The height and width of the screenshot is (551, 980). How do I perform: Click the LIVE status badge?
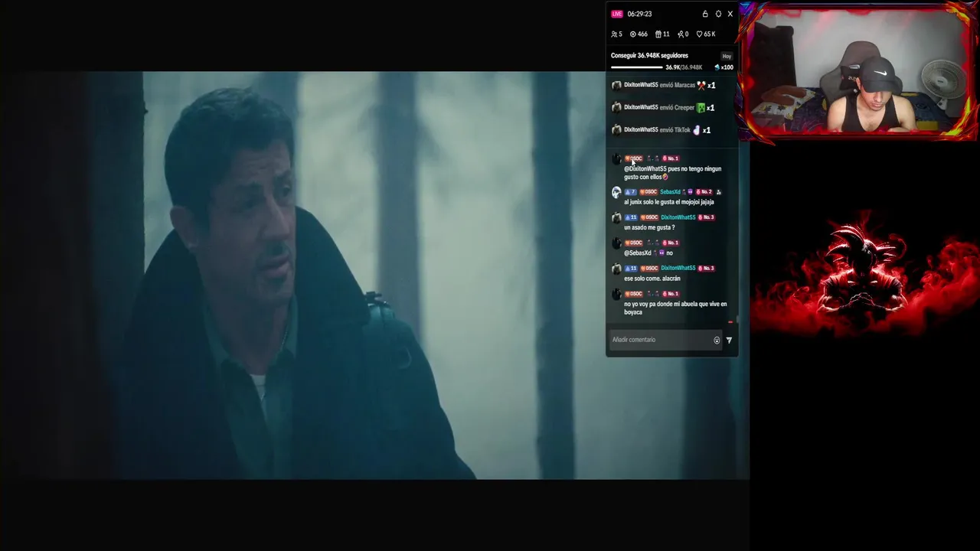pyautogui.click(x=617, y=14)
